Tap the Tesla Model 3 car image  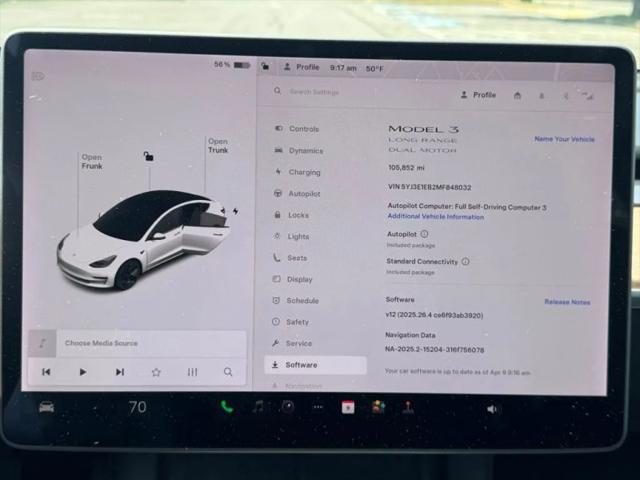click(x=143, y=241)
